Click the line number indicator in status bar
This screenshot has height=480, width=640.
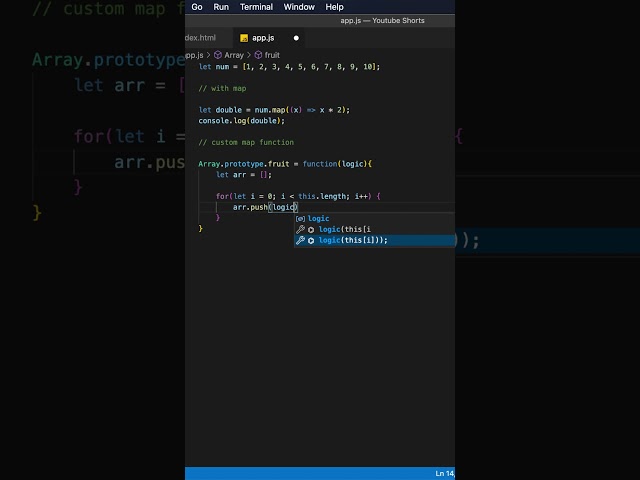click(445, 473)
